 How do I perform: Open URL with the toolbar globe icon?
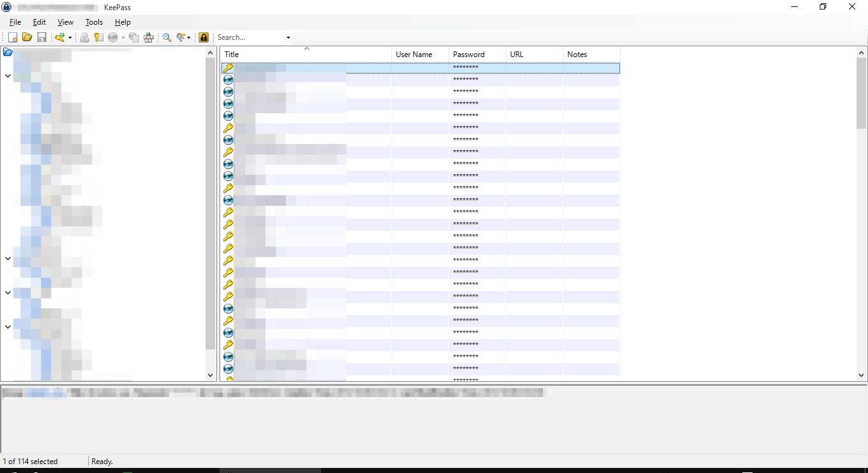tap(113, 37)
